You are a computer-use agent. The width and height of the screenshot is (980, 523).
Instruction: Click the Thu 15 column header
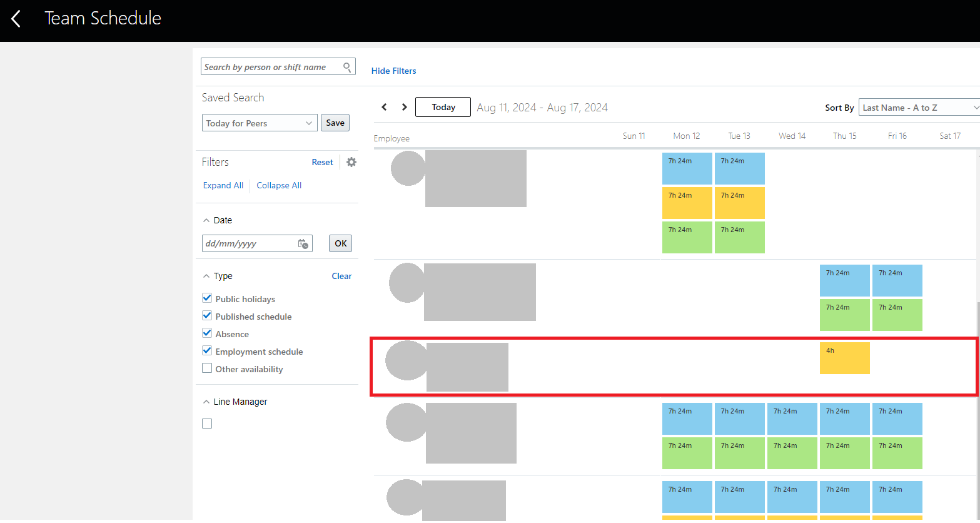click(845, 136)
